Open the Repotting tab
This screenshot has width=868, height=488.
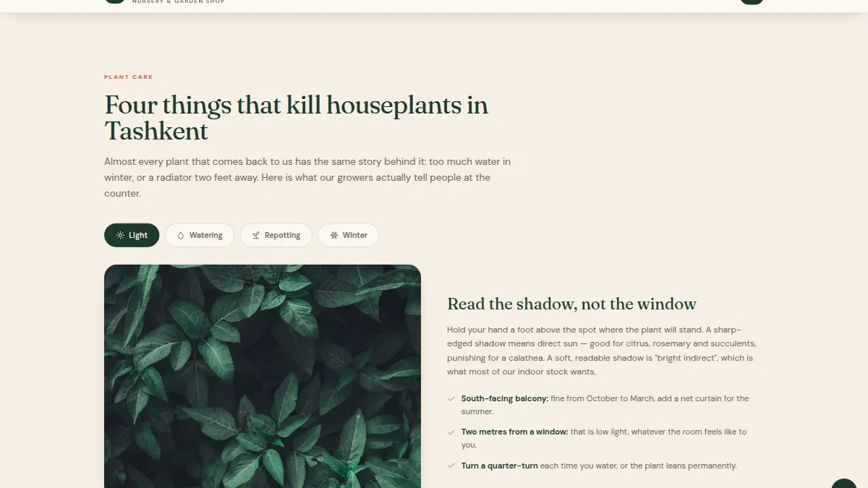click(276, 235)
